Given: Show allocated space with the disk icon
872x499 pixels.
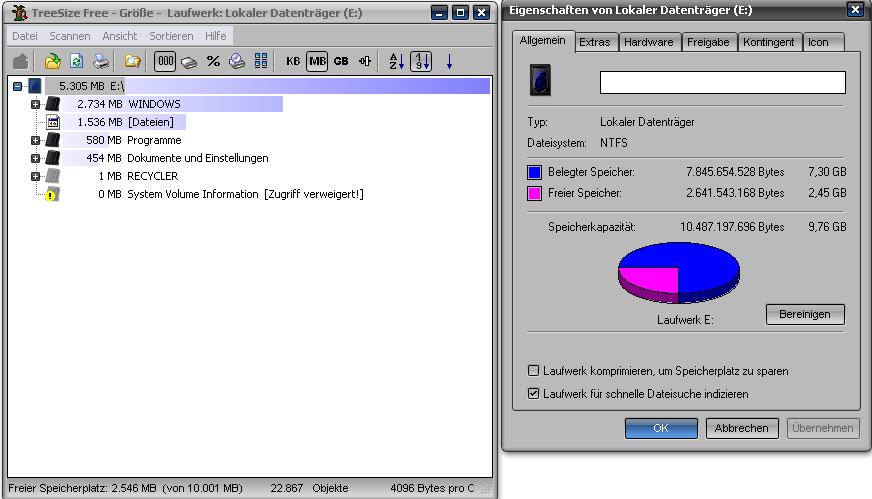Looking at the screenshot, I should click(189, 62).
